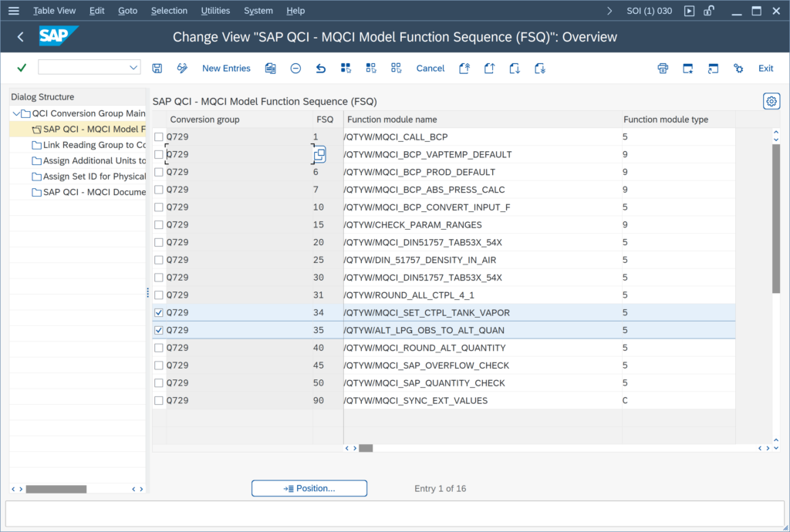
Task: Click the table vertical scrollbar thumb
Action: 776,218
